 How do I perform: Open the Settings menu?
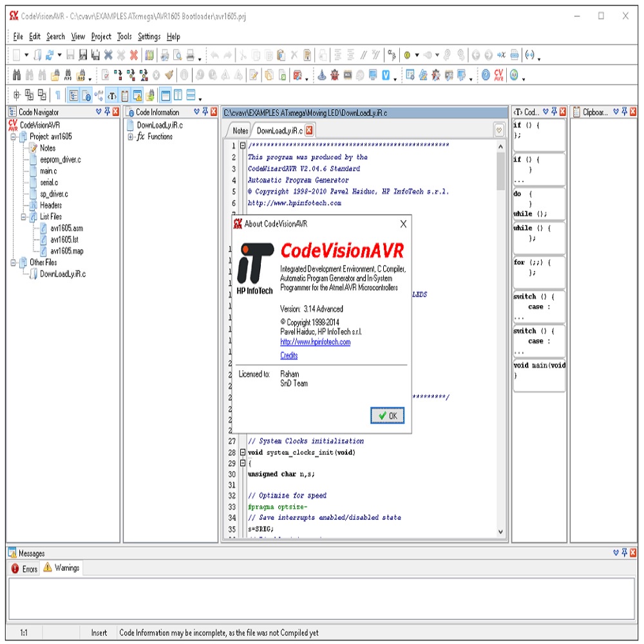[x=149, y=37]
